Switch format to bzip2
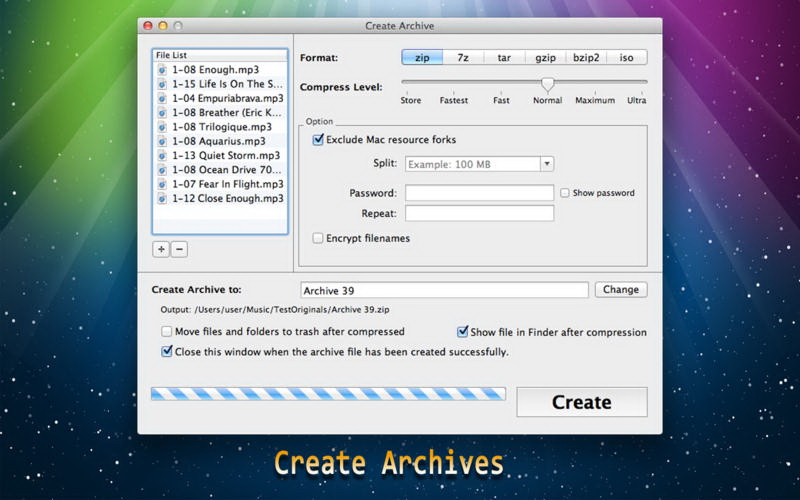Image resolution: width=800 pixels, height=500 pixels. point(585,58)
